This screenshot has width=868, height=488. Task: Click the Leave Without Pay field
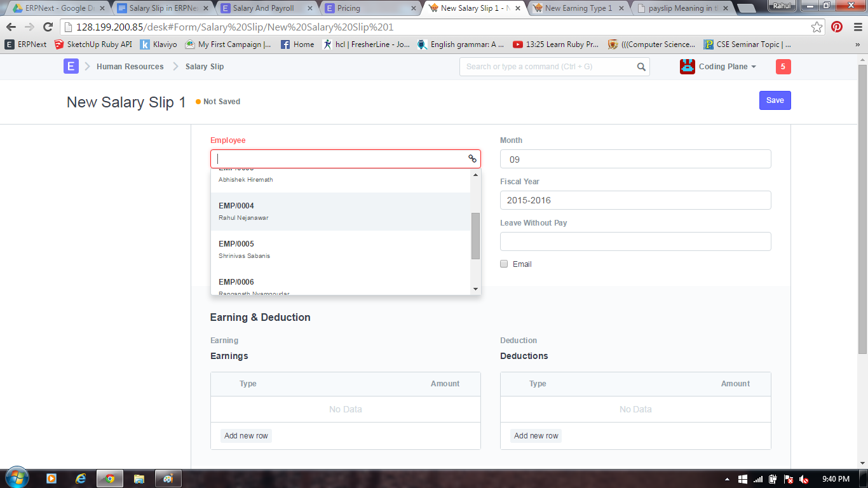click(635, 241)
